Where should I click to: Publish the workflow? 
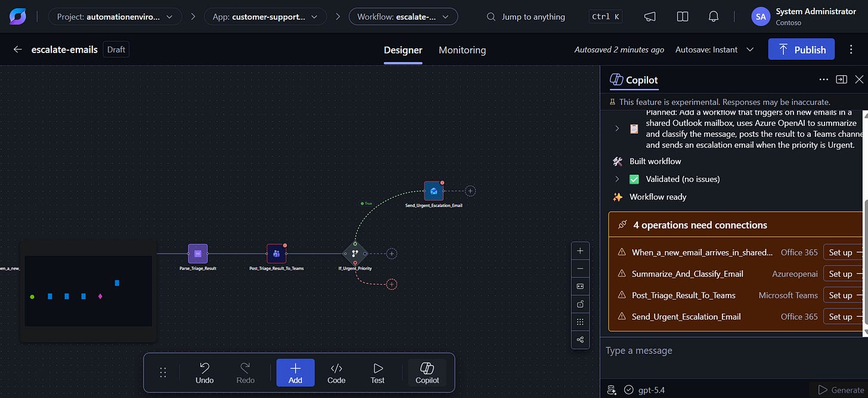coord(801,50)
